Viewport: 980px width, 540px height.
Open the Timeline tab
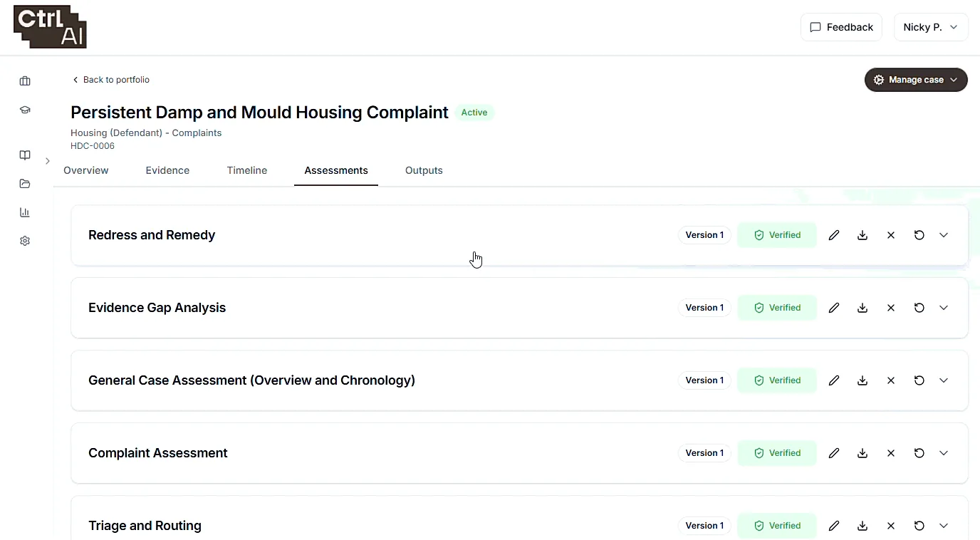tap(247, 170)
